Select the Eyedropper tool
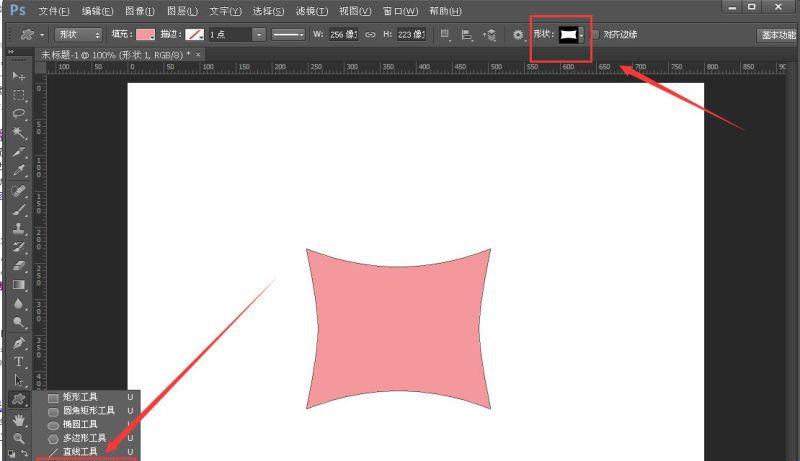Screen dimensions: 800x461 (x=18, y=170)
